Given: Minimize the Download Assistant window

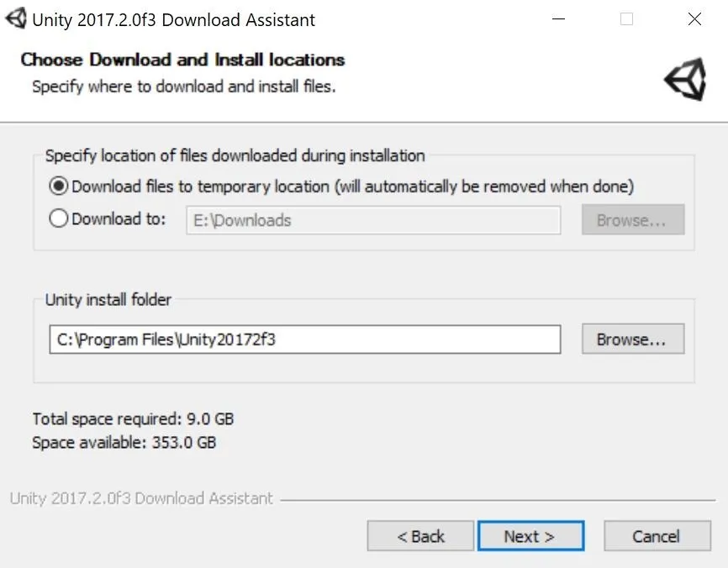Looking at the screenshot, I should [x=558, y=19].
